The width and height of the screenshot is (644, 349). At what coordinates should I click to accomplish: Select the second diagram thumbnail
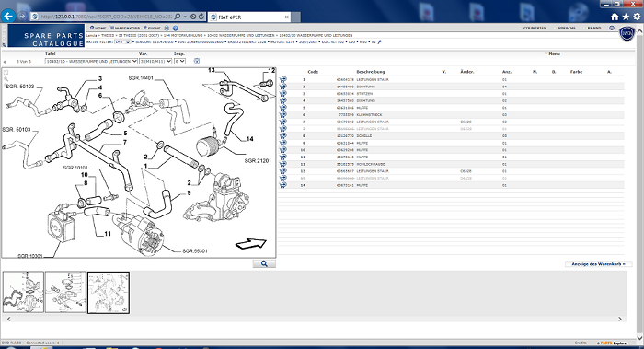click(65, 292)
